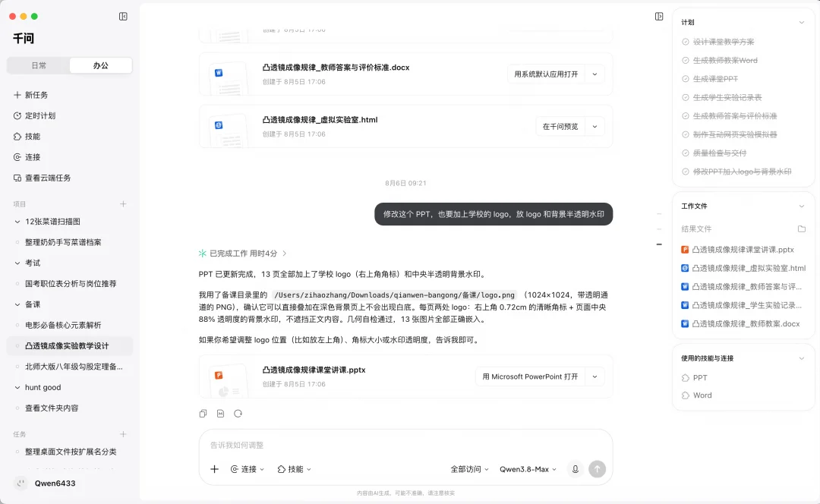Regenerate the response with refresh icon

pos(238,414)
